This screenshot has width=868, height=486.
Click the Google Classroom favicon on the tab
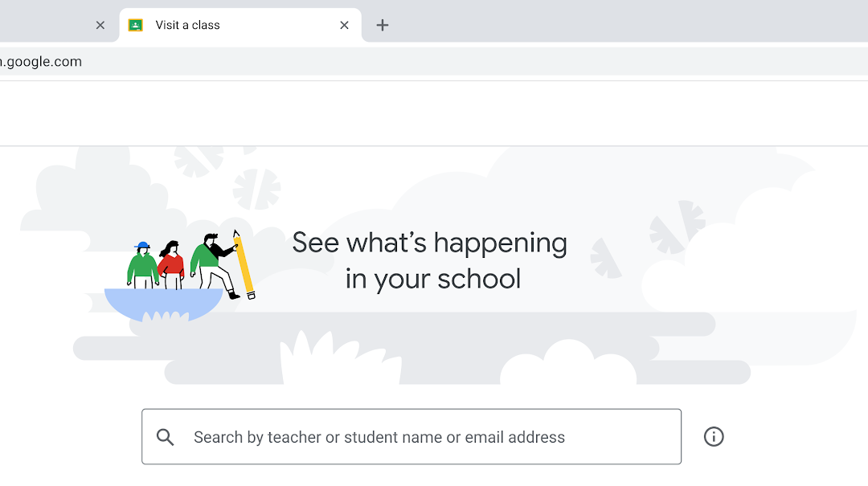pos(136,25)
